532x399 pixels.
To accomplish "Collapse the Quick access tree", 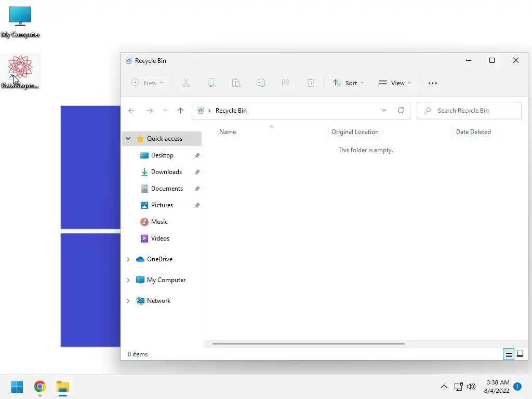I will click(x=128, y=138).
